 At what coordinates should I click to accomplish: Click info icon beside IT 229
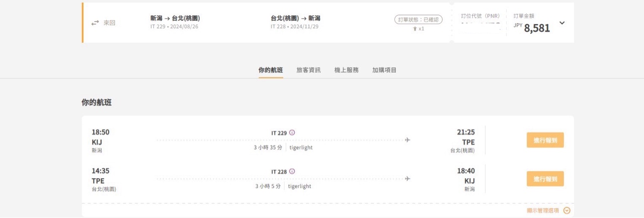[292, 133]
